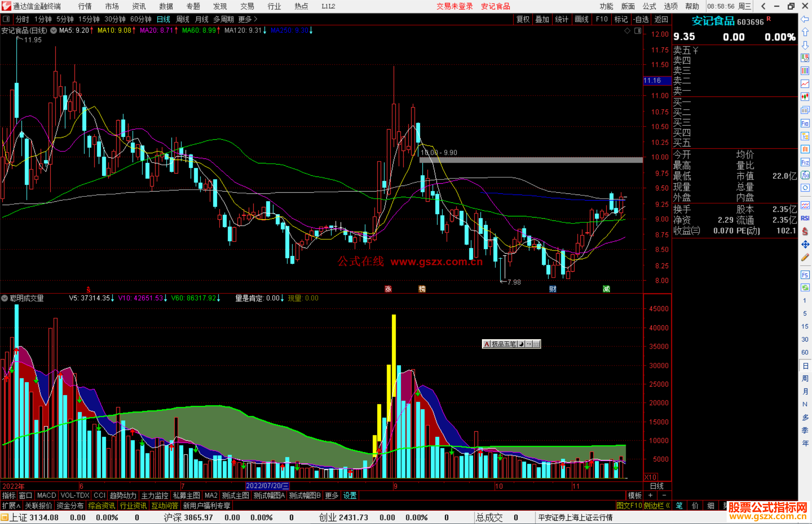Select the pencil drawing tool icon
The height and width of the screenshot is (524, 812).
[805, 257]
